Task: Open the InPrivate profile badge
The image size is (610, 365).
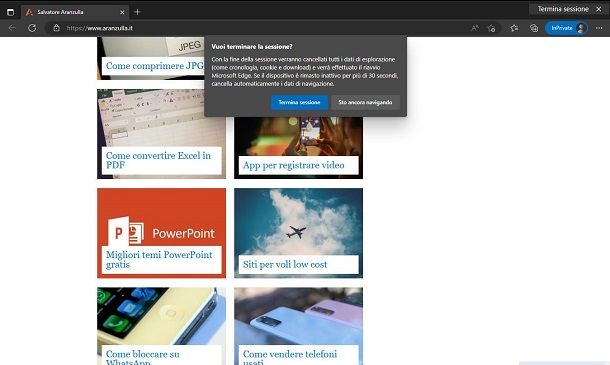Action: pos(566,28)
